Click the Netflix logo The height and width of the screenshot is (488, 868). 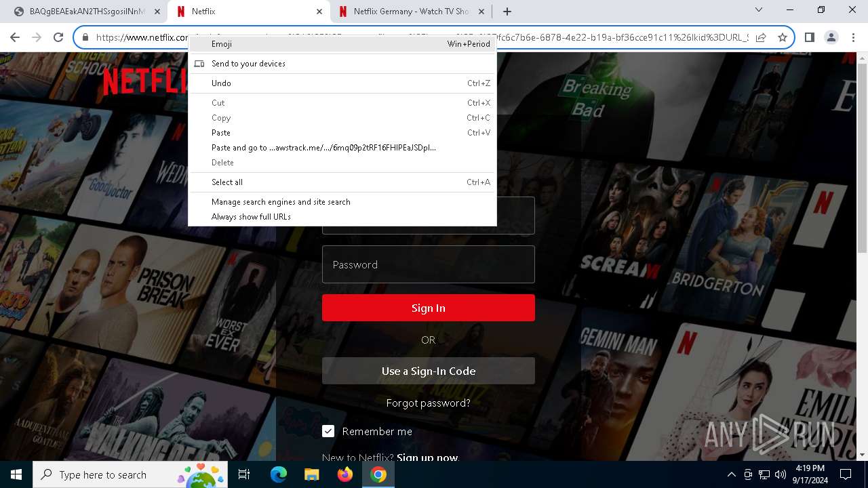pyautogui.click(x=145, y=81)
